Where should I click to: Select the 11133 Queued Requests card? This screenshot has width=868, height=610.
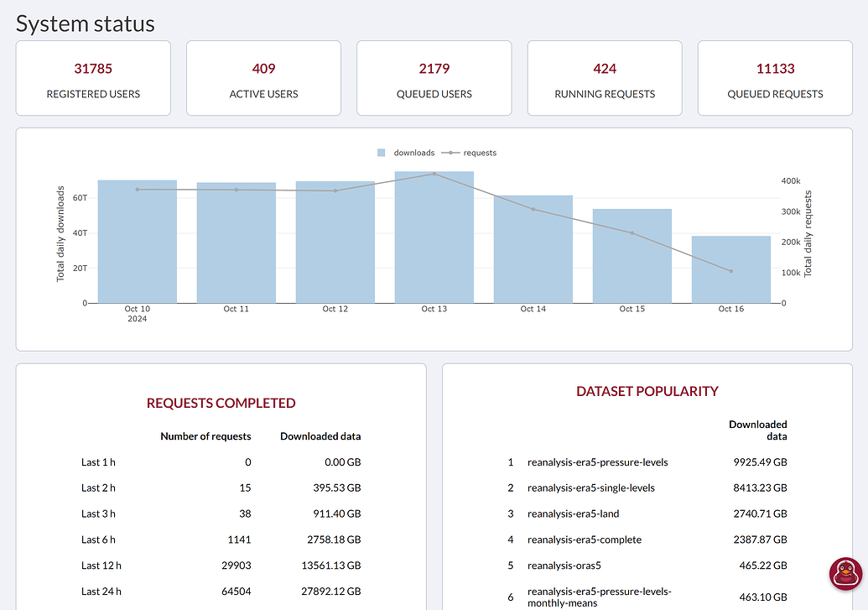point(775,78)
